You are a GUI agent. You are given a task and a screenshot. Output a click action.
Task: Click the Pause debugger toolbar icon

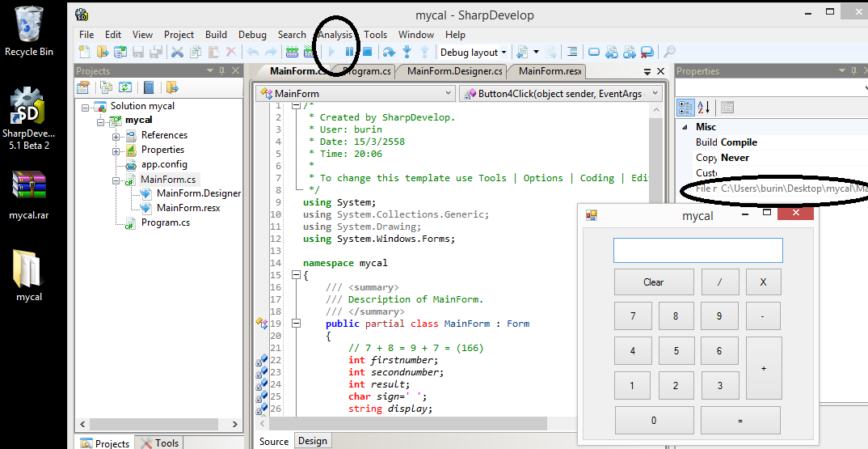click(x=349, y=53)
